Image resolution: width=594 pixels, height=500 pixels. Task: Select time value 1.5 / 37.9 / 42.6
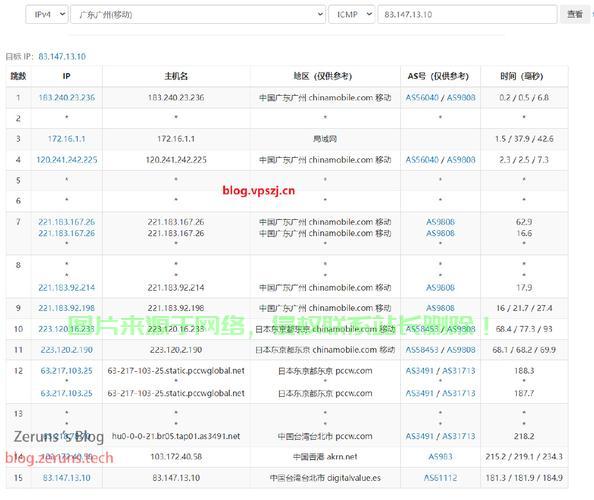coord(524,139)
